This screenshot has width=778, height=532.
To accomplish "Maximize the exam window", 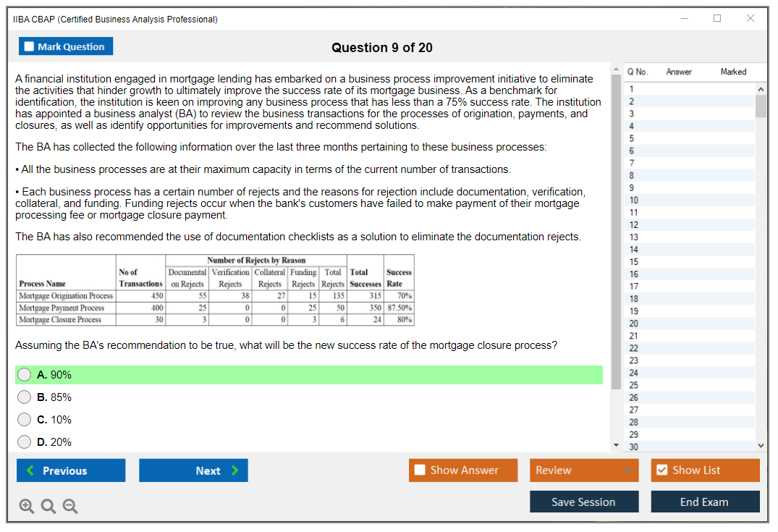I will [717, 19].
